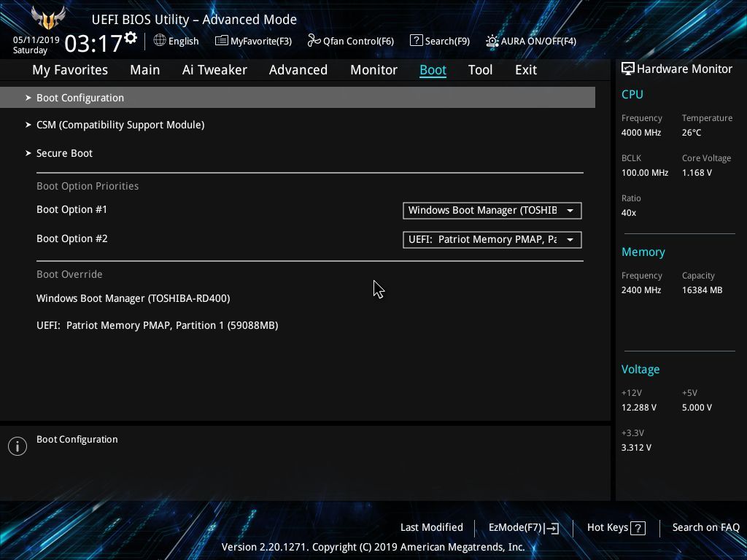
Task: Open Hot Keys help
Action: [608, 528]
